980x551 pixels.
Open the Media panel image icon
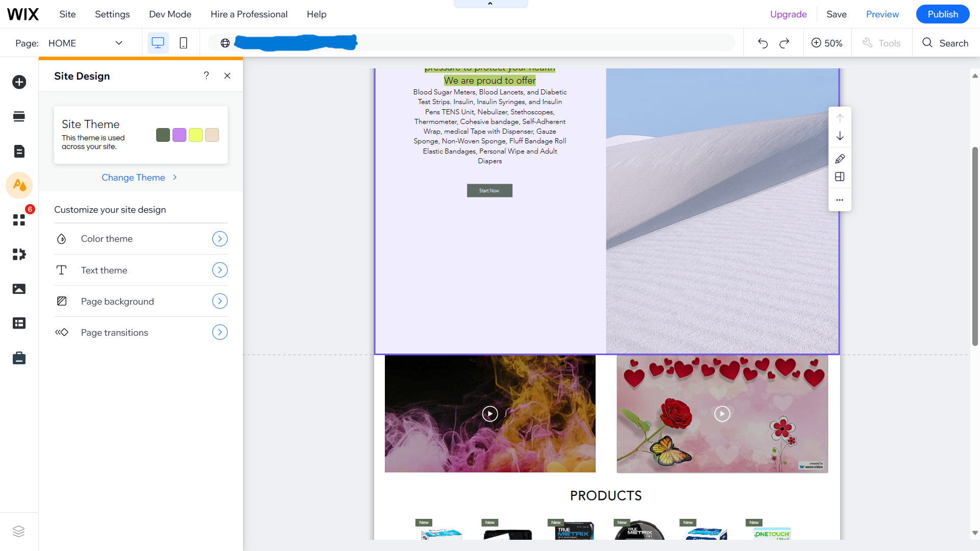point(19,289)
